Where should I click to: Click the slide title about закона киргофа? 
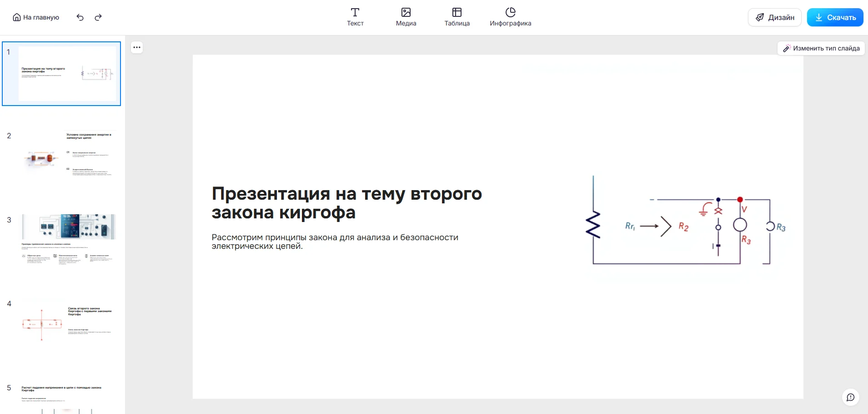click(x=347, y=203)
